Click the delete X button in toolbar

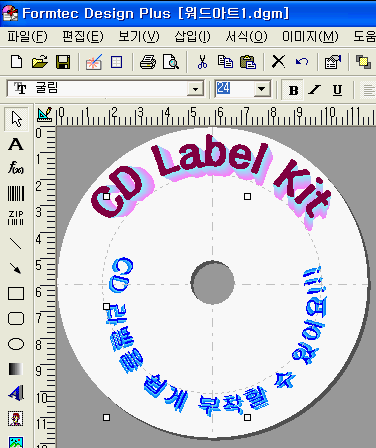278,62
